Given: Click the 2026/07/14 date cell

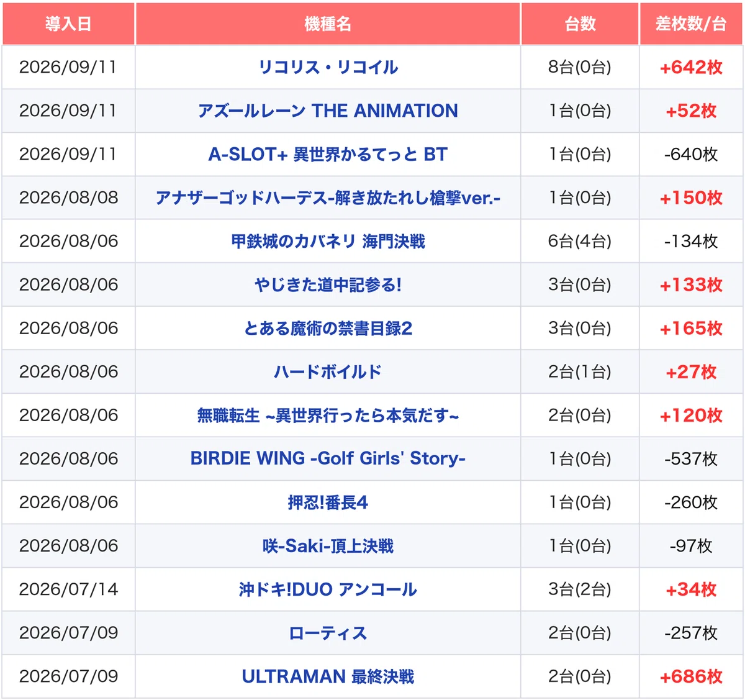Looking at the screenshot, I should [68, 589].
